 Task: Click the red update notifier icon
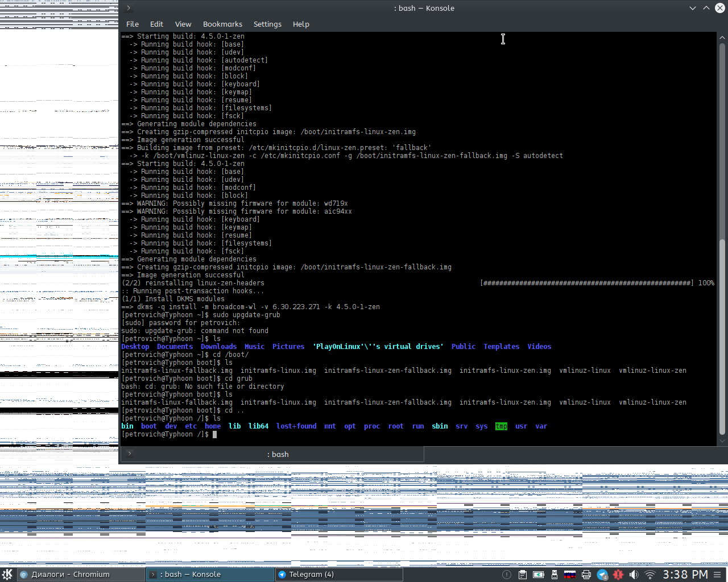(618, 575)
